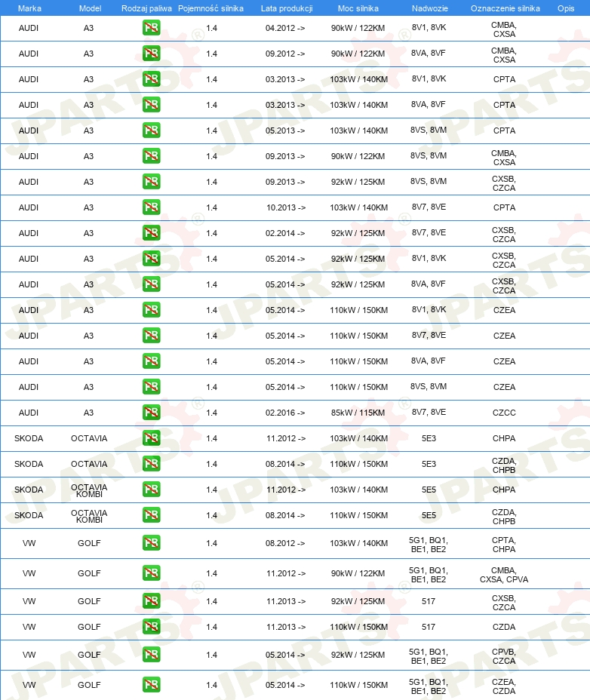Select the 'CMBA, CXSA, CPVA' engine code cell
590x700 pixels.
tap(504, 575)
